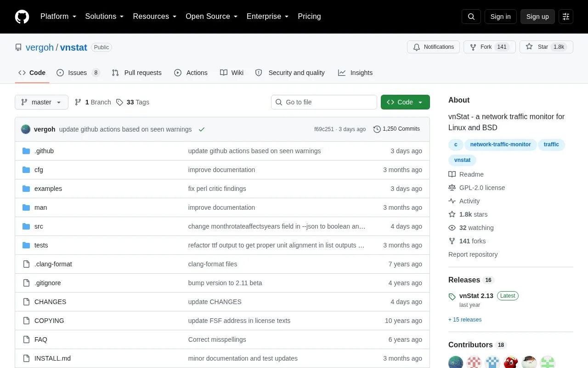This screenshot has width=588, height=368.
Task: Switch to the Issues tab
Action: (78, 73)
